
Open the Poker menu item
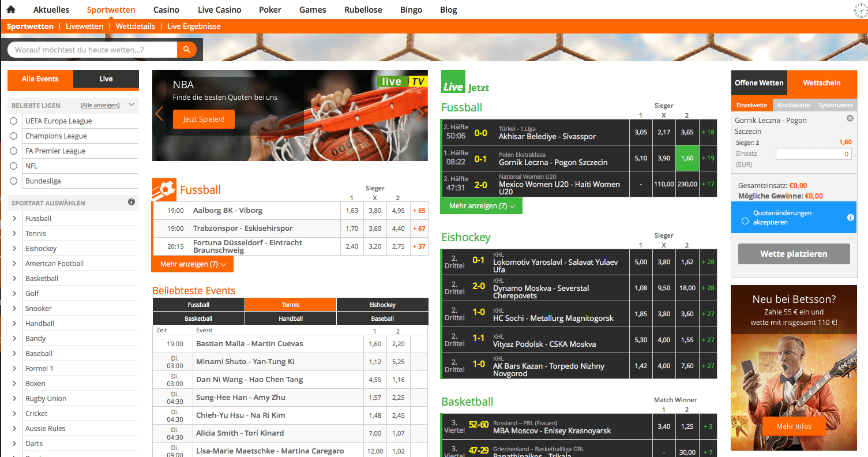tap(270, 10)
